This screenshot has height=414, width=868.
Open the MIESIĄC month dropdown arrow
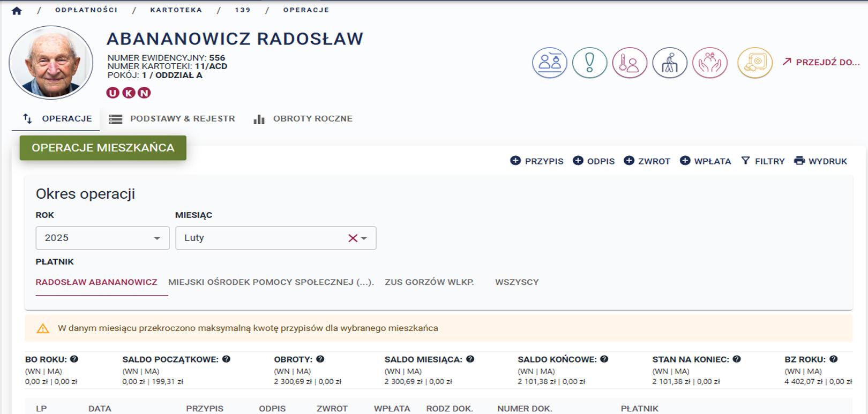click(364, 238)
